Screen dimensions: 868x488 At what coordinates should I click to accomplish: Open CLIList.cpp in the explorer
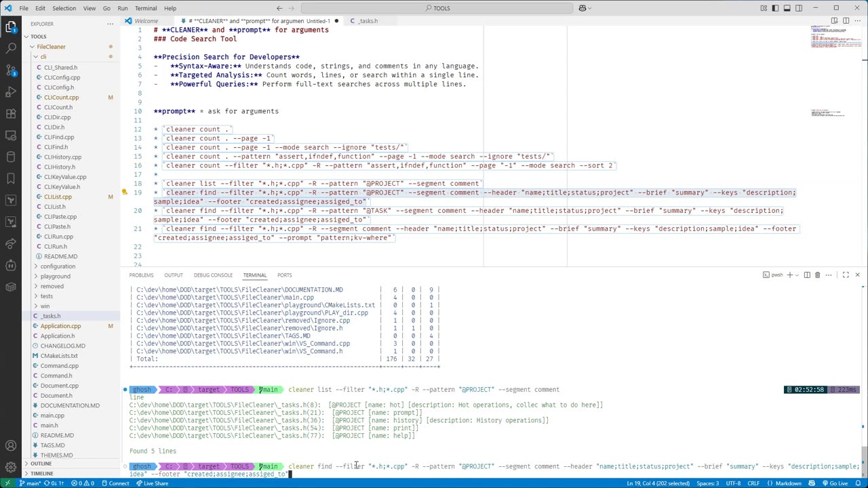58,197
